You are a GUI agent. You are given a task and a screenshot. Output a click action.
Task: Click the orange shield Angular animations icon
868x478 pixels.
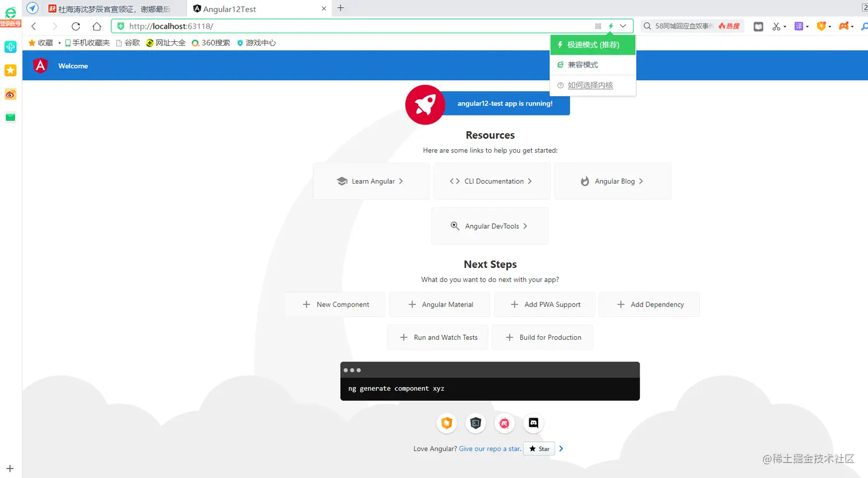[447, 423]
